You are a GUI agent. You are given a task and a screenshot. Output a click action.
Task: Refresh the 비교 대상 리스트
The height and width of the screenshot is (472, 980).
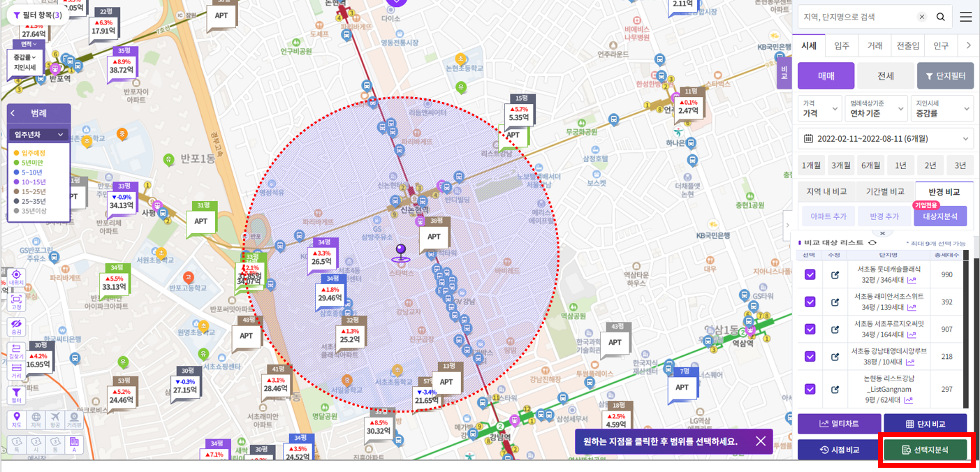click(871, 242)
